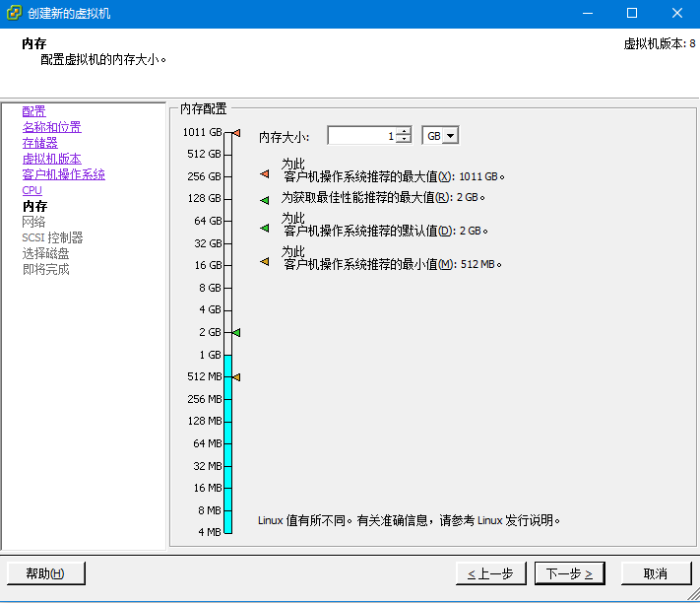
Task: Open the 客户机操作系统 step link
Action: (63, 174)
